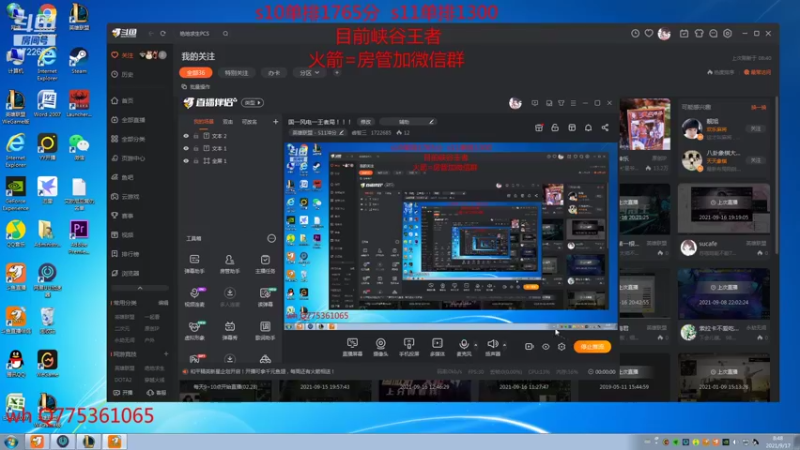Refresh the Douyu page
The width and height of the screenshot is (800, 450).
coord(163,34)
